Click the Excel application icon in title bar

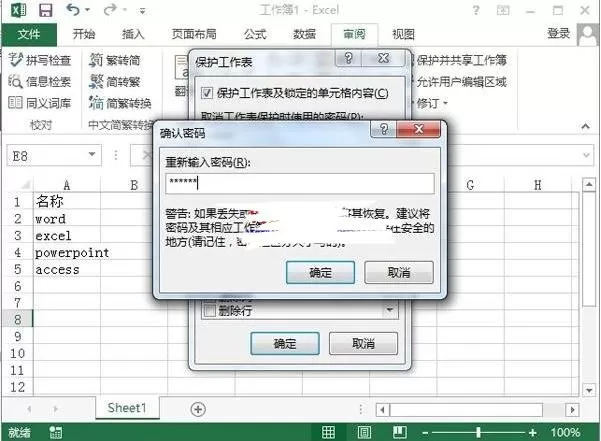coord(18,10)
